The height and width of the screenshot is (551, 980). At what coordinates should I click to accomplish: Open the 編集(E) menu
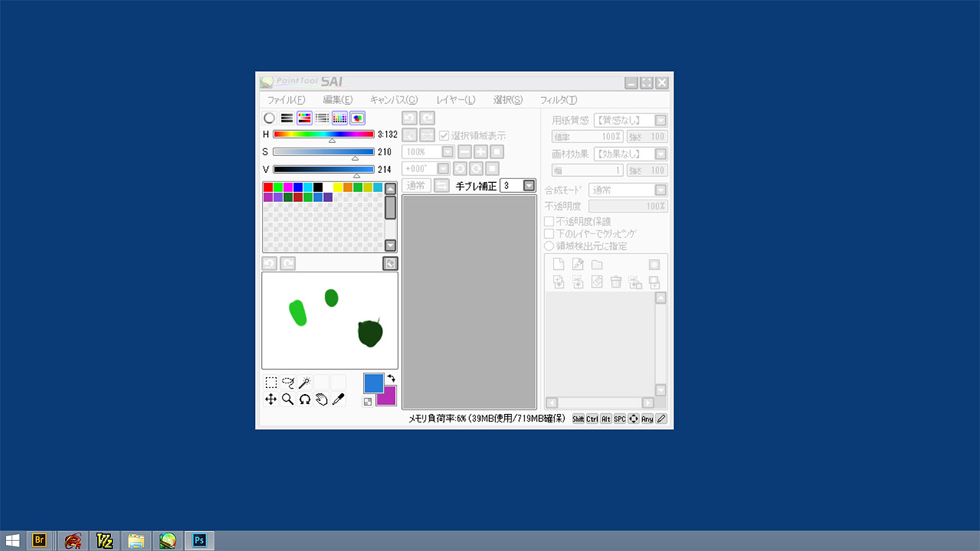(338, 99)
